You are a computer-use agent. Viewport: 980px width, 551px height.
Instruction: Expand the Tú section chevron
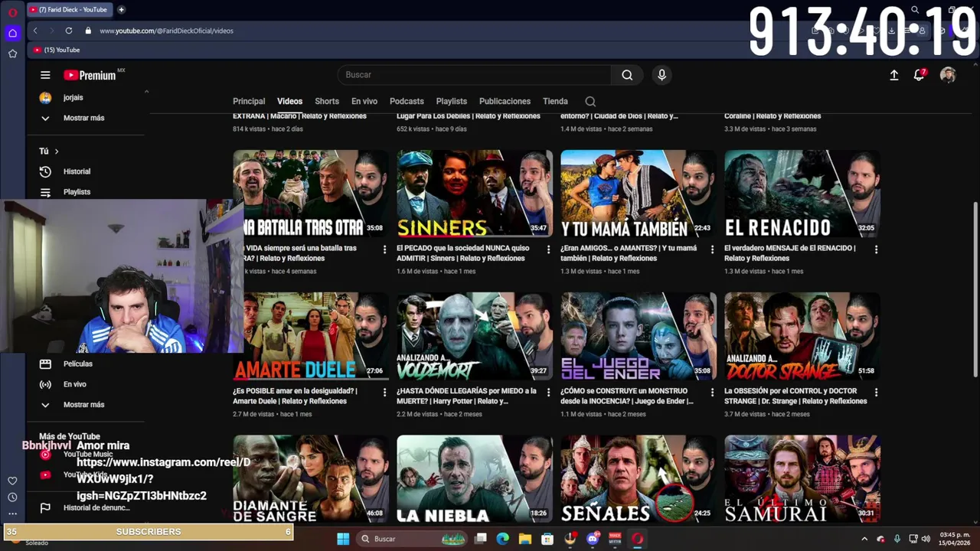click(x=56, y=152)
